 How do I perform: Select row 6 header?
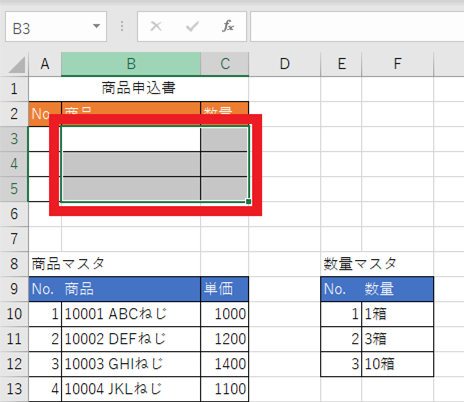click(14, 214)
